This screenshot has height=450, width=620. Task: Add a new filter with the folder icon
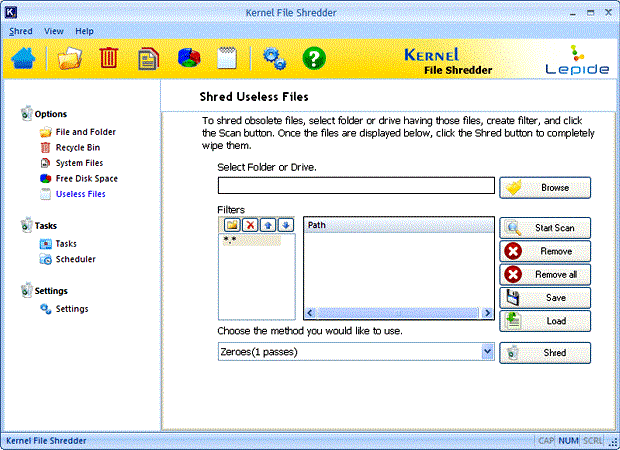pyautogui.click(x=232, y=225)
